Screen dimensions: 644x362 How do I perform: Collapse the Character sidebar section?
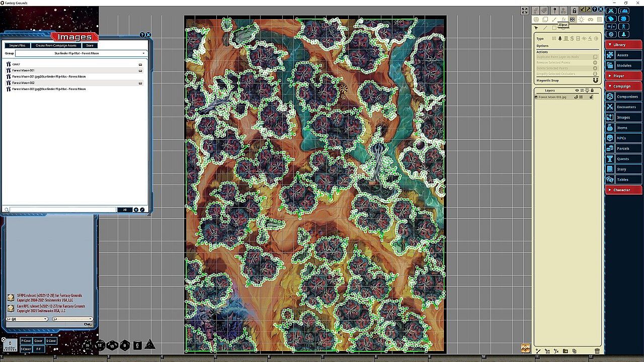(623, 190)
